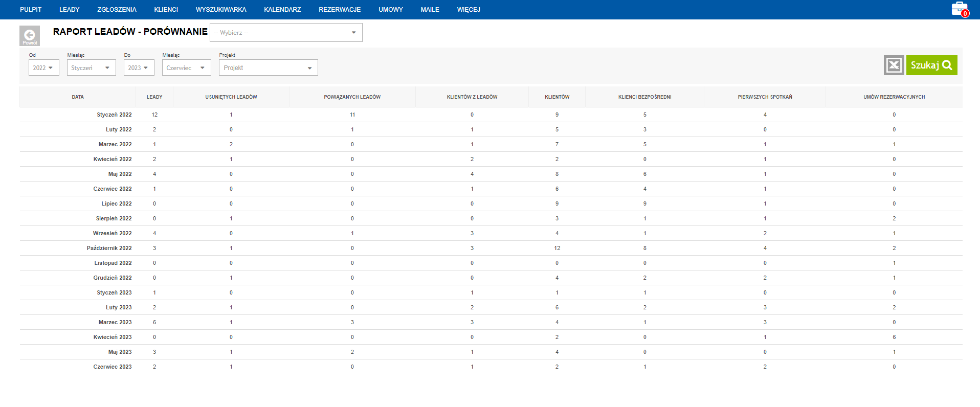Click the DATA column header

78,97
